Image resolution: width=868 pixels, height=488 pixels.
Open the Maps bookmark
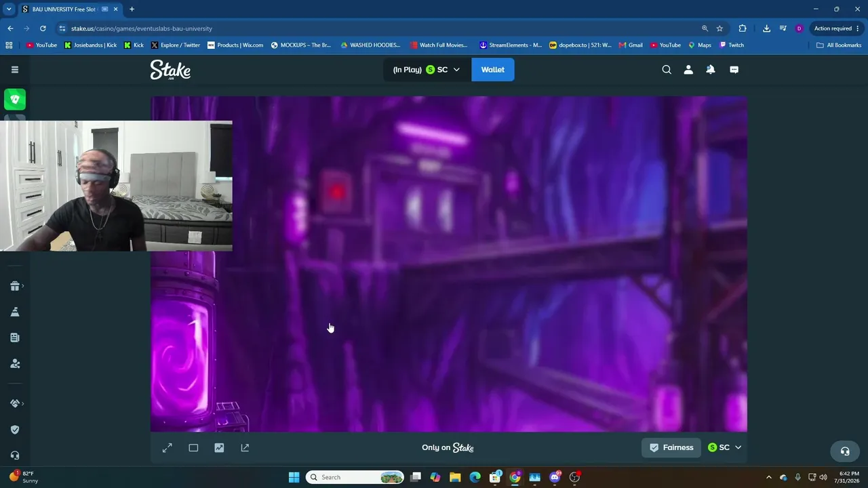point(700,45)
